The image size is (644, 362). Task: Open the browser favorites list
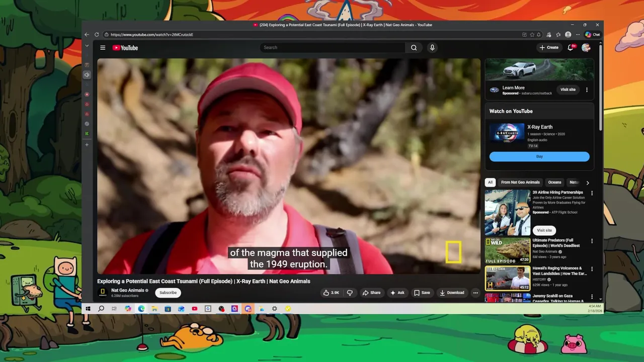[x=558, y=35]
